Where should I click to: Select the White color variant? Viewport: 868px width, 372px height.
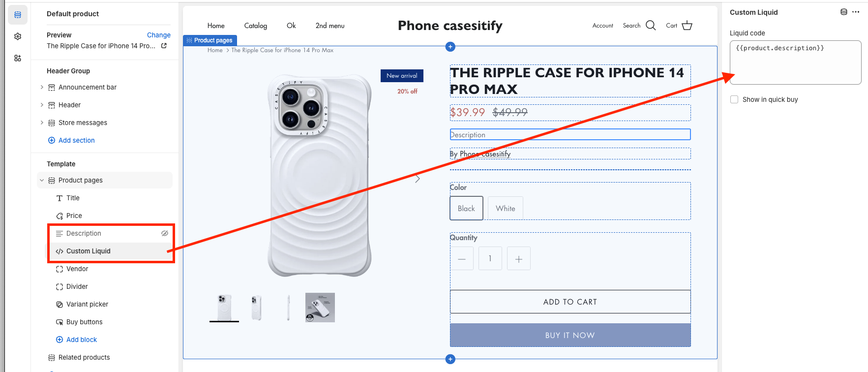point(505,208)
